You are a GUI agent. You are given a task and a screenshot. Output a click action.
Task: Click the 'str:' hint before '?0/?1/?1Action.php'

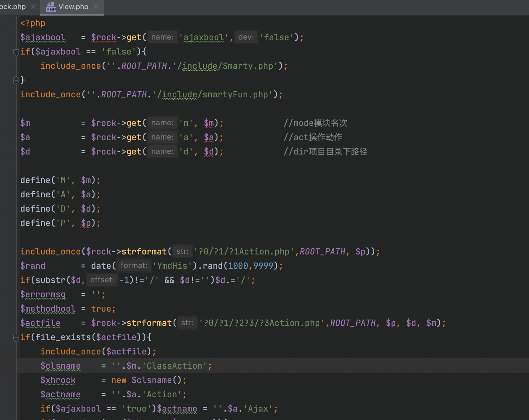182,252
